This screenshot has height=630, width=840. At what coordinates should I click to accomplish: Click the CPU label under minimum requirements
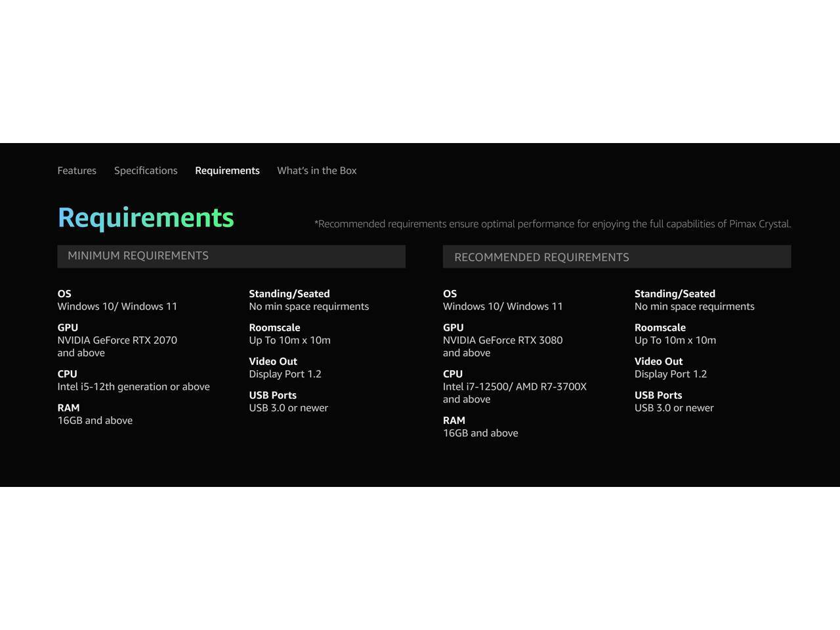coord(67,374)
